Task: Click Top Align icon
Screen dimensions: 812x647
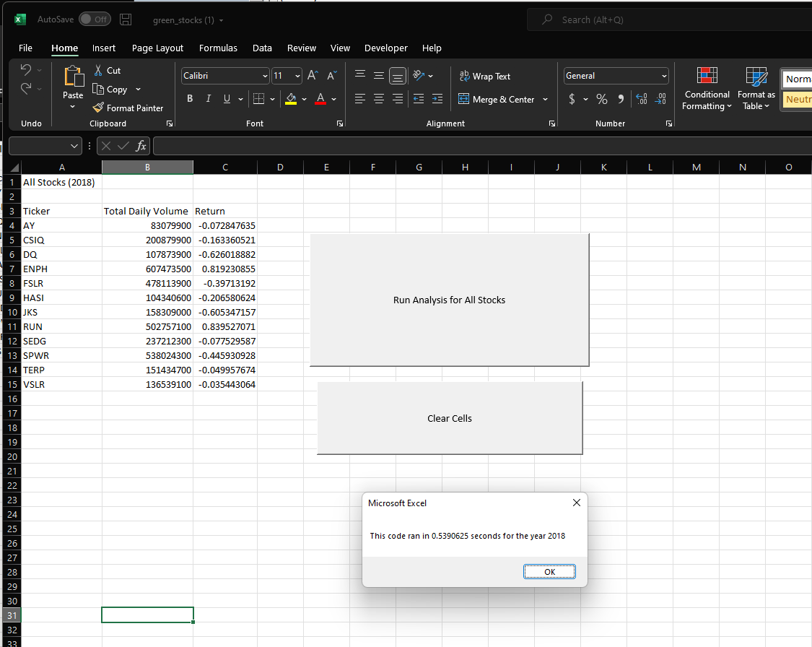Action: point(360,76)
